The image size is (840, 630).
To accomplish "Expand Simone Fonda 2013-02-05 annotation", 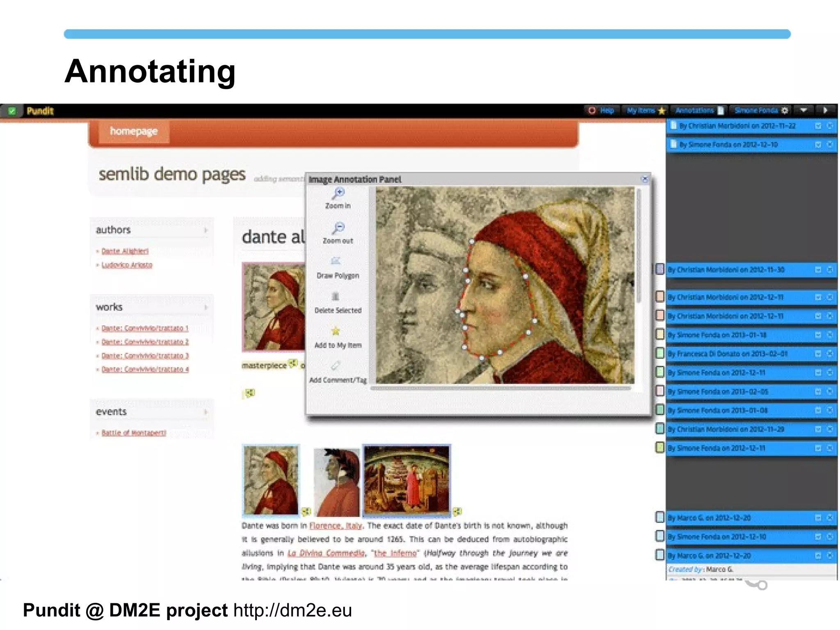I will point(818,391).
